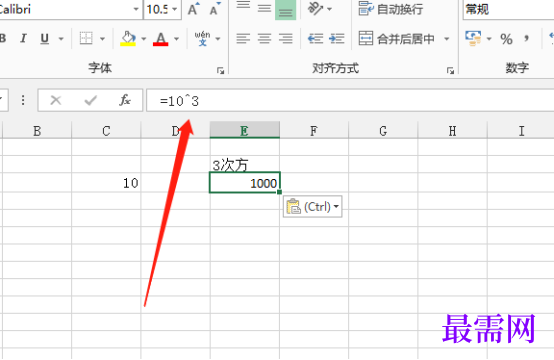Cancel formula entry X button
Viewport: 554px width, 360px height.
(56, 100)
